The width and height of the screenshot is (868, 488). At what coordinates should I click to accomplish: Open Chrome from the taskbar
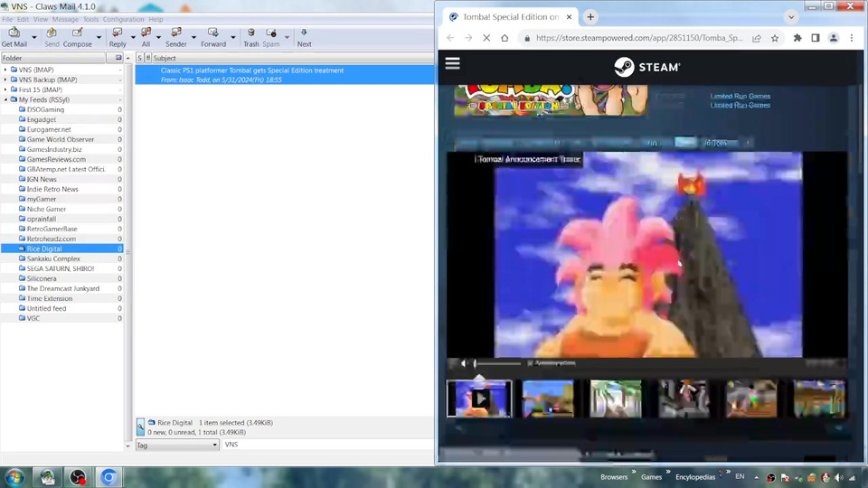click(x=108, y=477)
